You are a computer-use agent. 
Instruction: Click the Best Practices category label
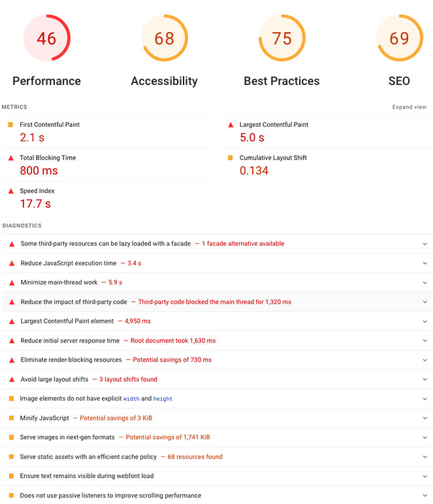pos(281,81)
